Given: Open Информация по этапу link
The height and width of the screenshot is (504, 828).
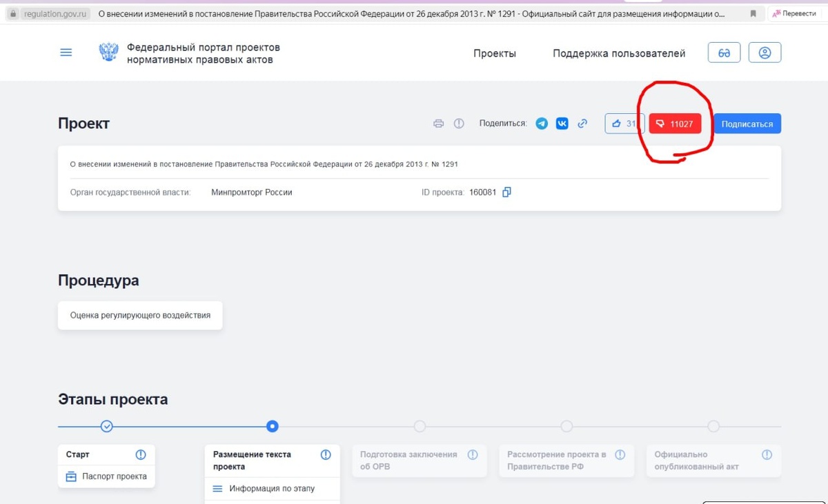Looking at the screenshot, I should point(272,489).
